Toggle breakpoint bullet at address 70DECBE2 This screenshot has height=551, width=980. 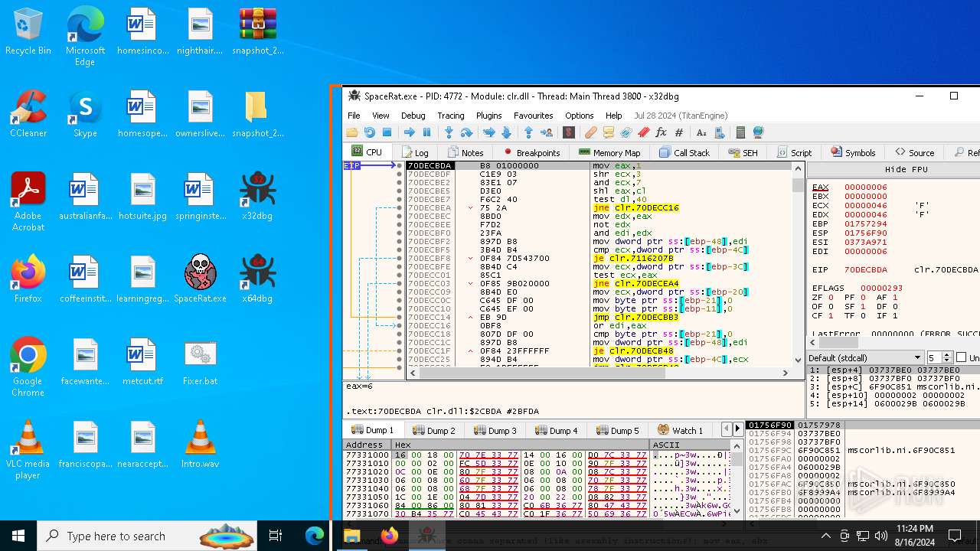pos(399,183)
